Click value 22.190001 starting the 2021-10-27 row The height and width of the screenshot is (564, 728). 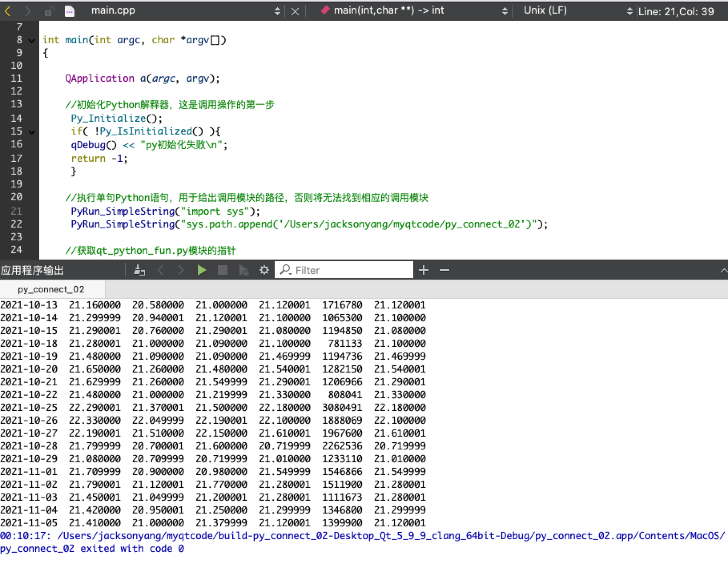tap(95, 433)
